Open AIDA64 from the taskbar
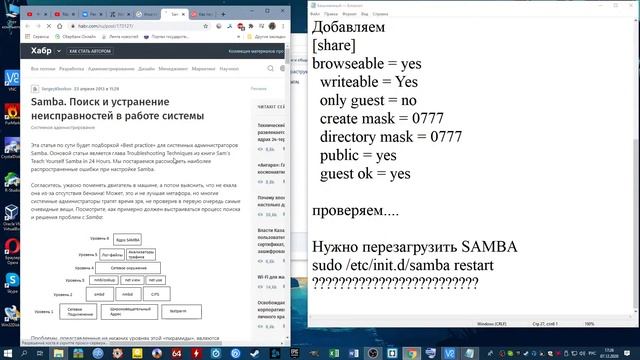The image size is (640, 360). click(x=176, y=353)
